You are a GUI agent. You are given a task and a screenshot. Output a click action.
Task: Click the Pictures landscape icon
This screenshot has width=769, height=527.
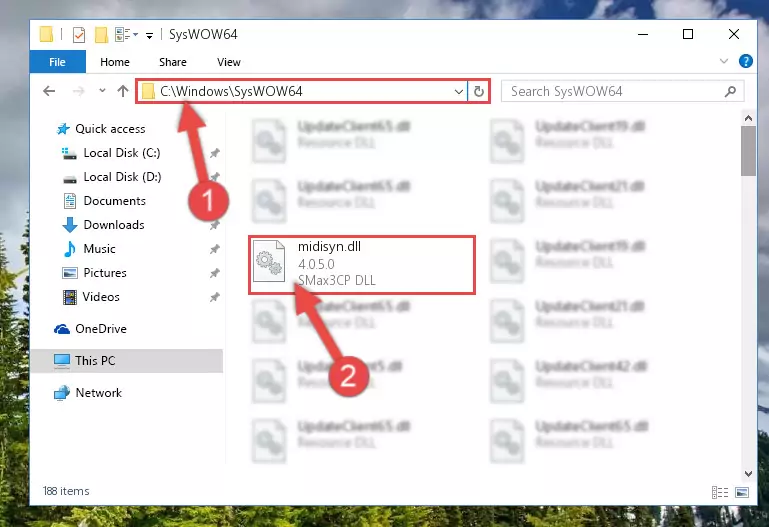pos(70,273)
